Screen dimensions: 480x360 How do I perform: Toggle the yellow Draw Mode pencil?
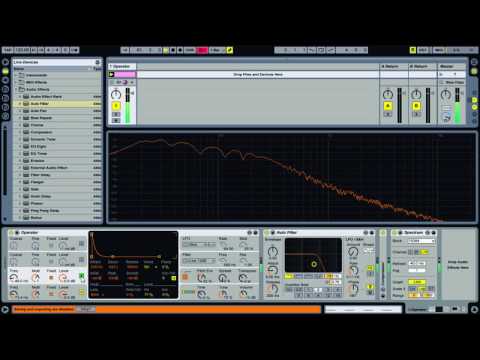(230, 50)
